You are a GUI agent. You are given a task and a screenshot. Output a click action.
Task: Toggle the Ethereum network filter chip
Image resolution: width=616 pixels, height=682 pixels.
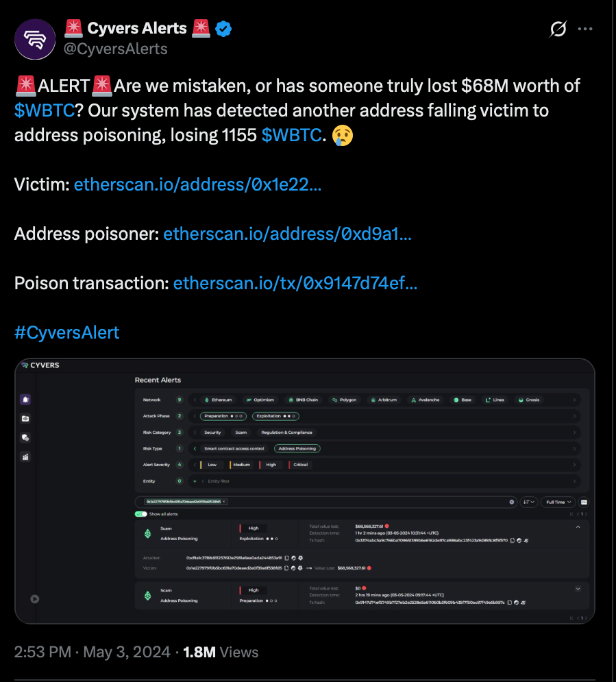[x=218, y=400]
